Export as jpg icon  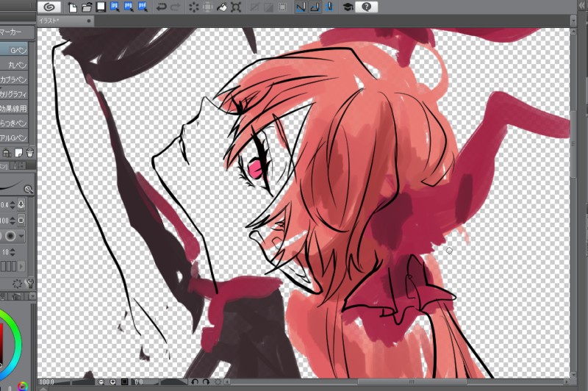115,7
